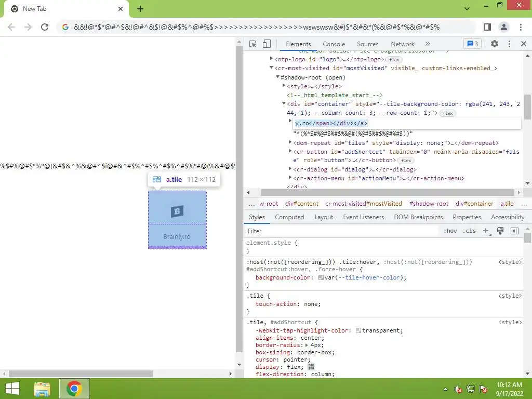Click the --tile-hover-color color swatch
This screenshot has width=532, height=399.
coord(321,277)
